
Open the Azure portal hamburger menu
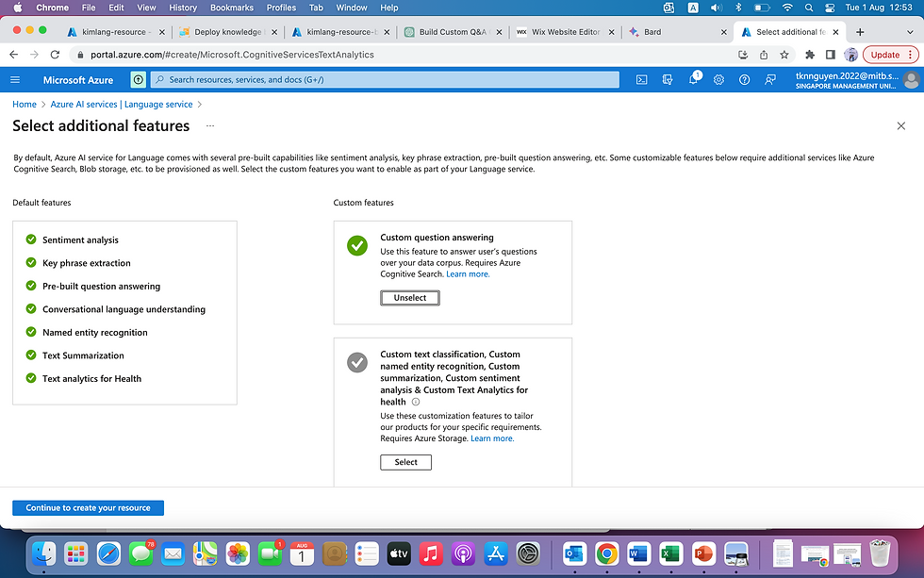click(15, 79)
